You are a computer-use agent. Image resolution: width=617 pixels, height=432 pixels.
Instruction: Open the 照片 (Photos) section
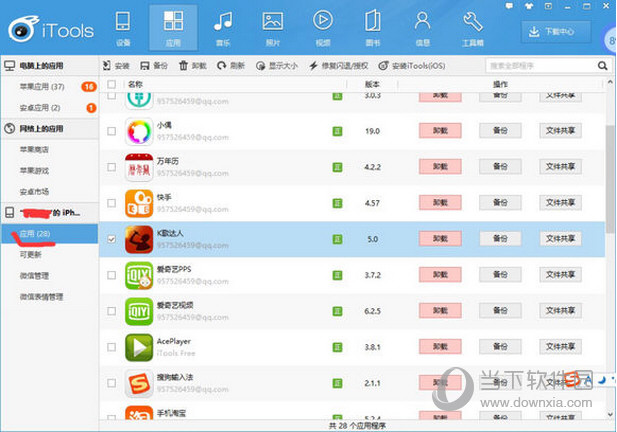(273, 28)
